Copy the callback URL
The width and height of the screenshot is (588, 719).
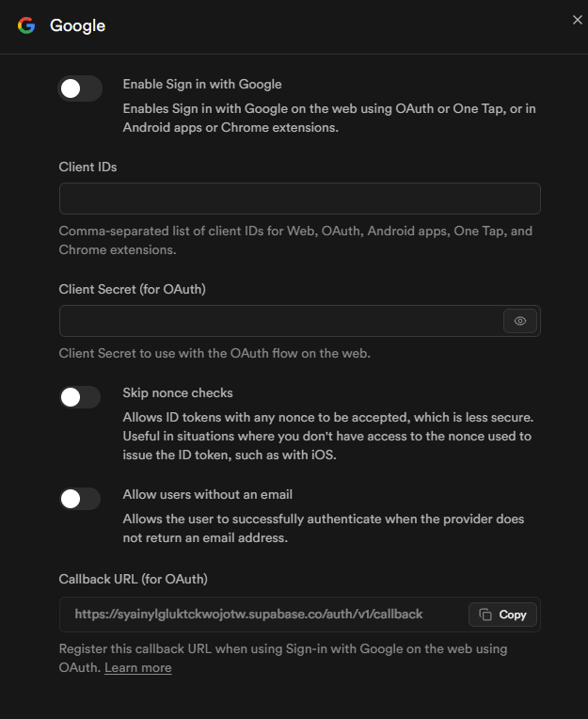(502, 615)
